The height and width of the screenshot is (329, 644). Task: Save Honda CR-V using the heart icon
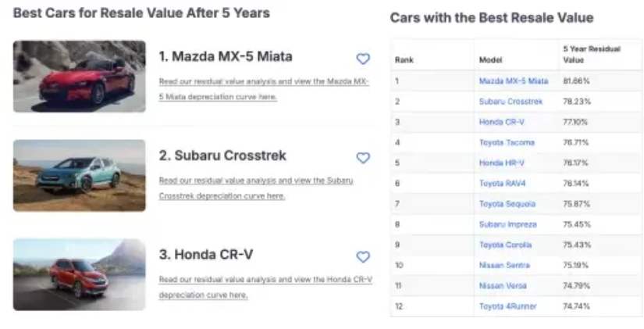[x=362, y=257]
